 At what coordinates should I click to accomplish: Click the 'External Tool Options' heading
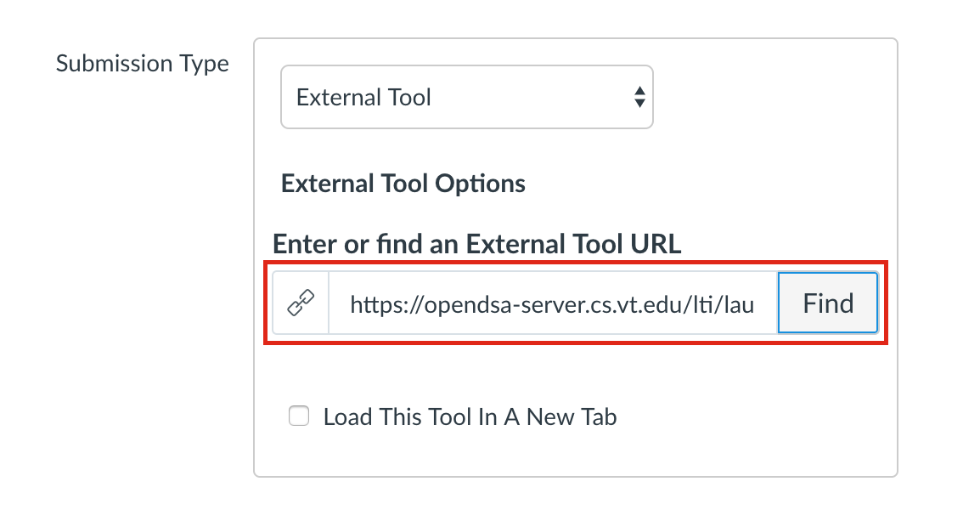coord(403,184)
